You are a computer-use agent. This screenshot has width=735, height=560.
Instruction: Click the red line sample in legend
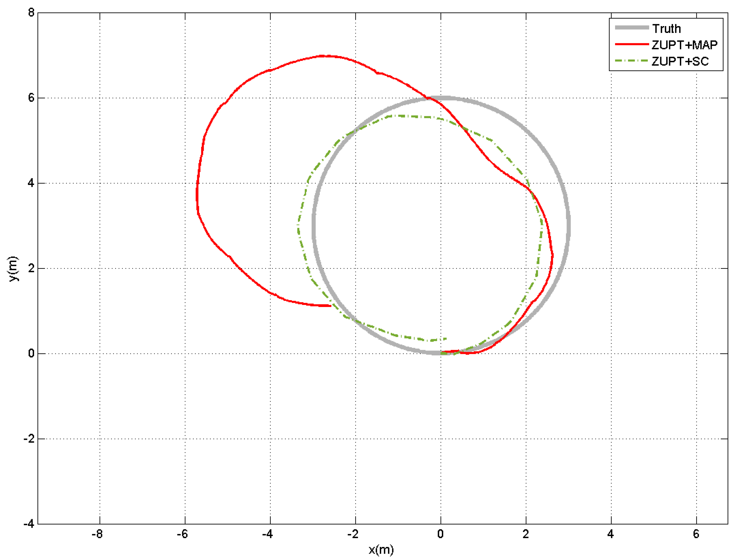[632, 44]
